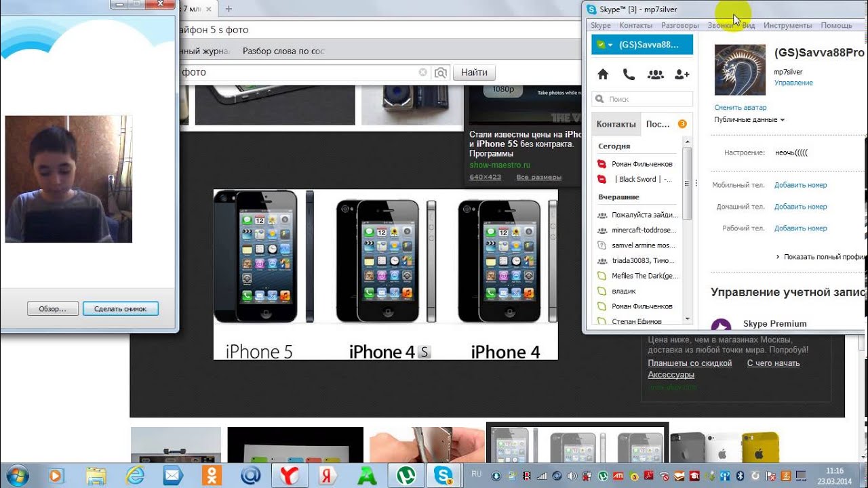Viewport: 868px width, 488px height.
Task: Open Вид menu in Skype
Action: (749, 26)
